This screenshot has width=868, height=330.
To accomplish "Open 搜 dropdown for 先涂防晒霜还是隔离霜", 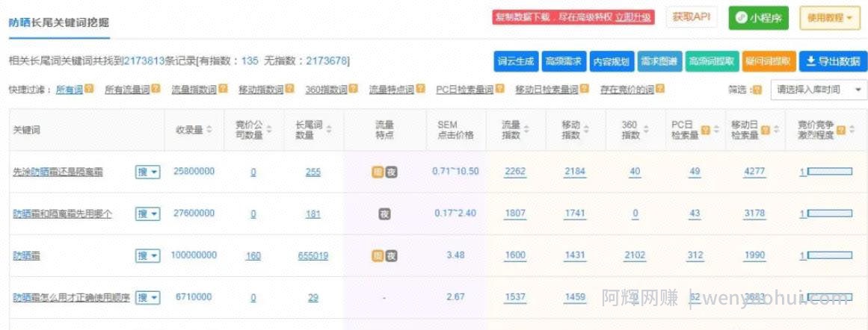I will [x=147, y=172].
